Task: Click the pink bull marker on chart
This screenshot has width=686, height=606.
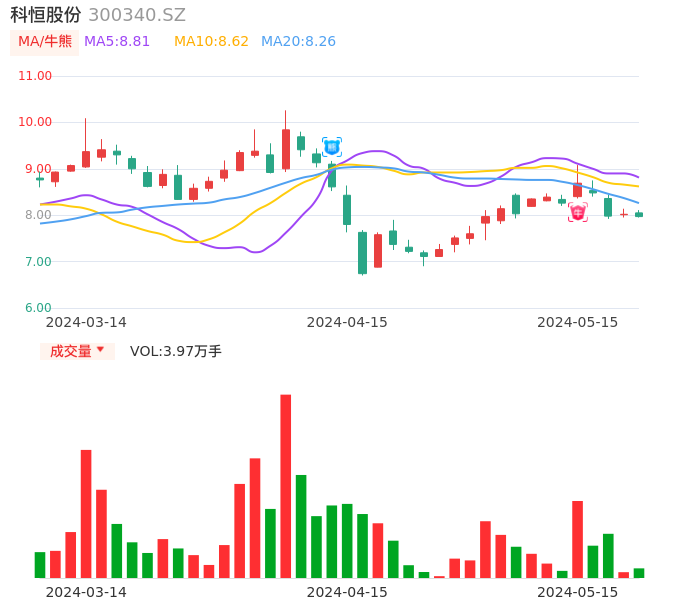Action: [x=578, y=212]
